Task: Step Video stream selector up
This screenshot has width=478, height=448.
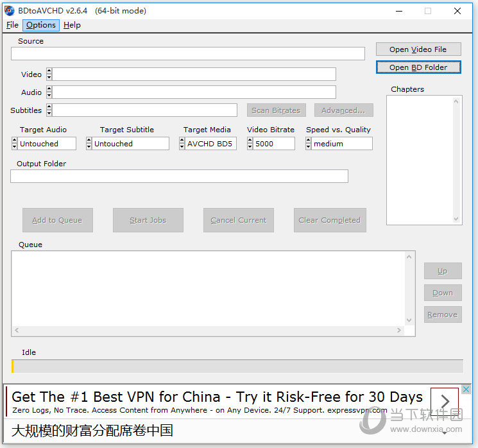Action: 49,71
